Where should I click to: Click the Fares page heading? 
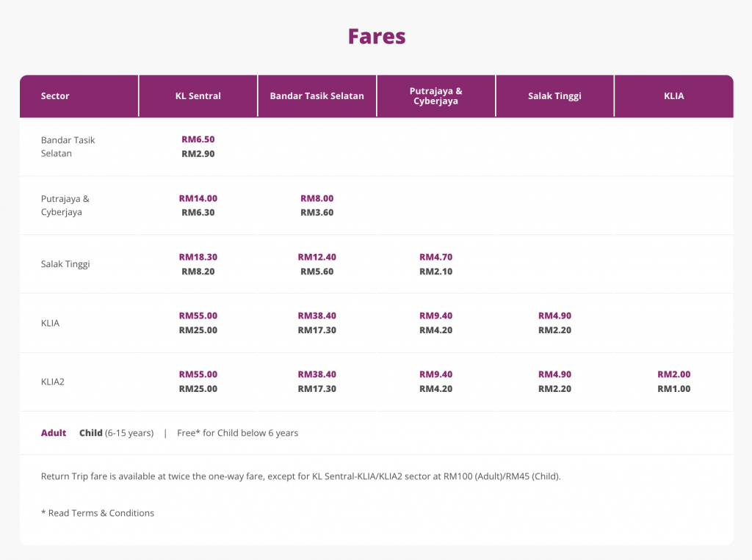pos(376,36)
